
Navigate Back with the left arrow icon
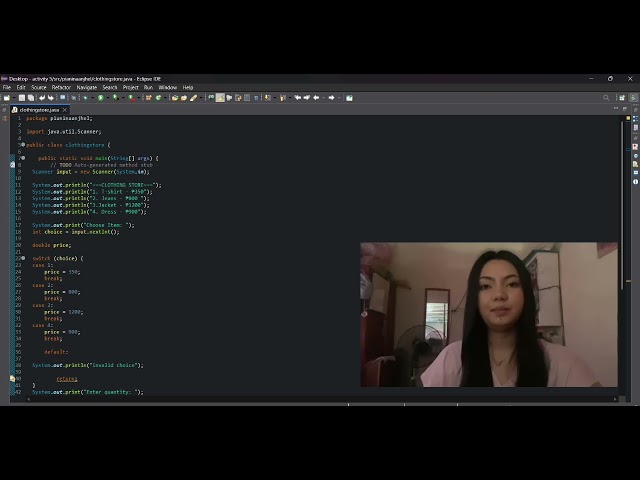point(316,98)
